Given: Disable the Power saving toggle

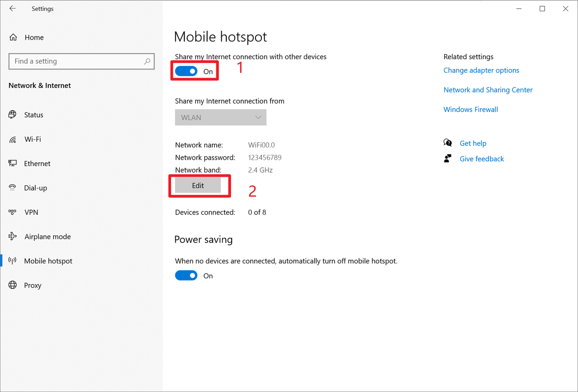Looking at the screenshot, I should point(186,276).
